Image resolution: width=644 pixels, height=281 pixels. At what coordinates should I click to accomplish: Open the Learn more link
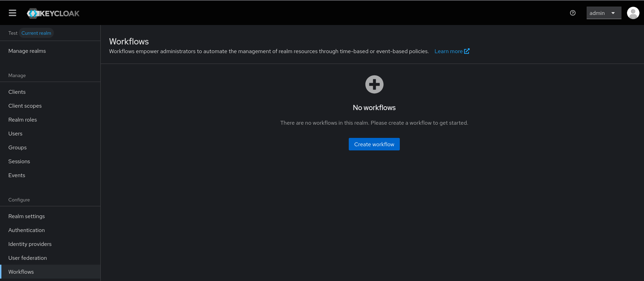[x=448, y=51]
